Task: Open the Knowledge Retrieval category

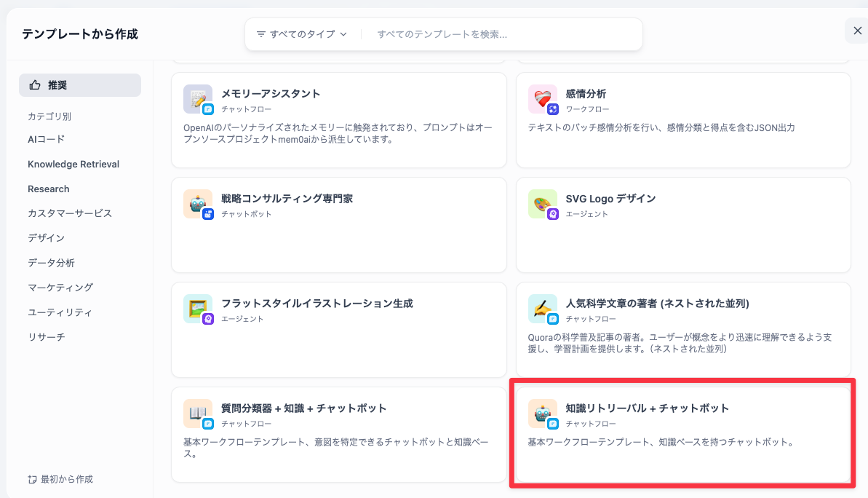Action: coord(73,164)
